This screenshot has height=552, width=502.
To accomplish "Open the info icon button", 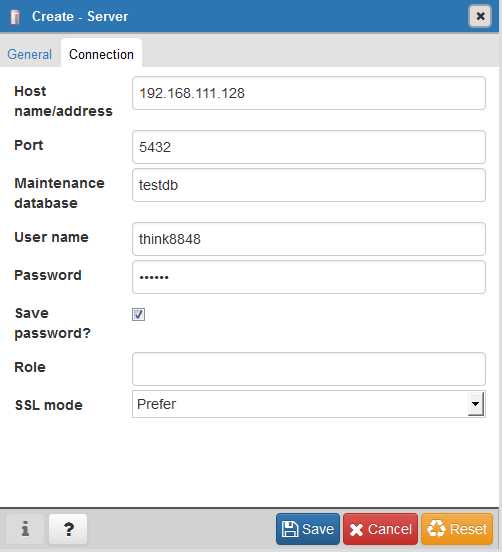I will tap(25, 529).
